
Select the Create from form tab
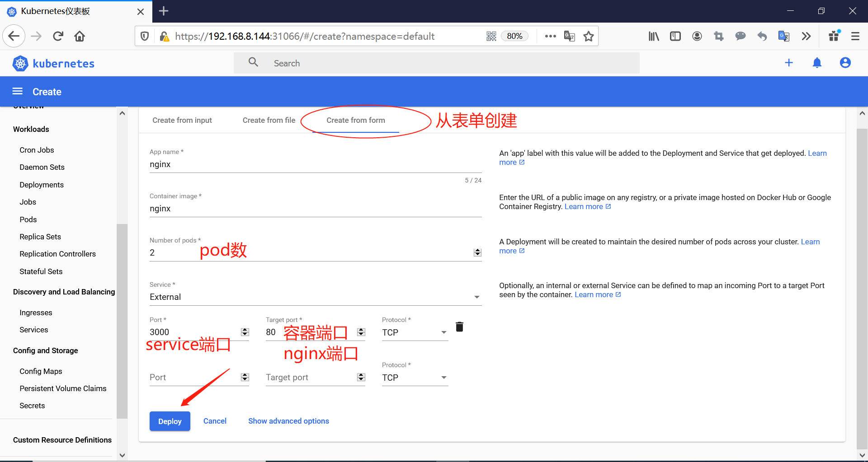click(x=356, y=120)
